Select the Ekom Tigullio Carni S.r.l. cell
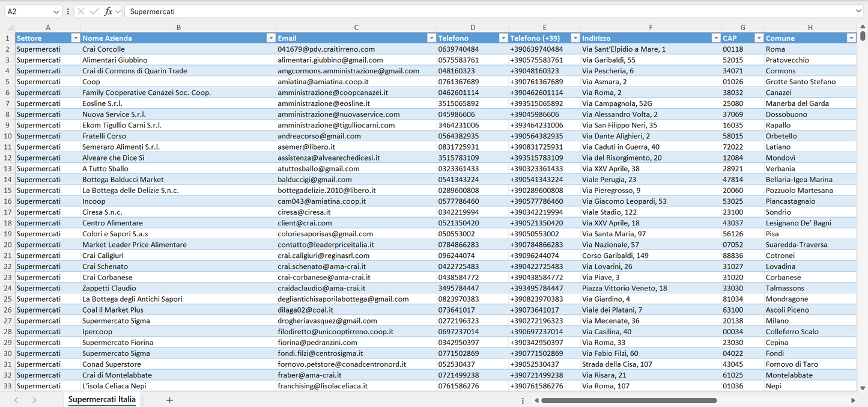The width and height of the screenshot is (868, 407). point(178,125)
